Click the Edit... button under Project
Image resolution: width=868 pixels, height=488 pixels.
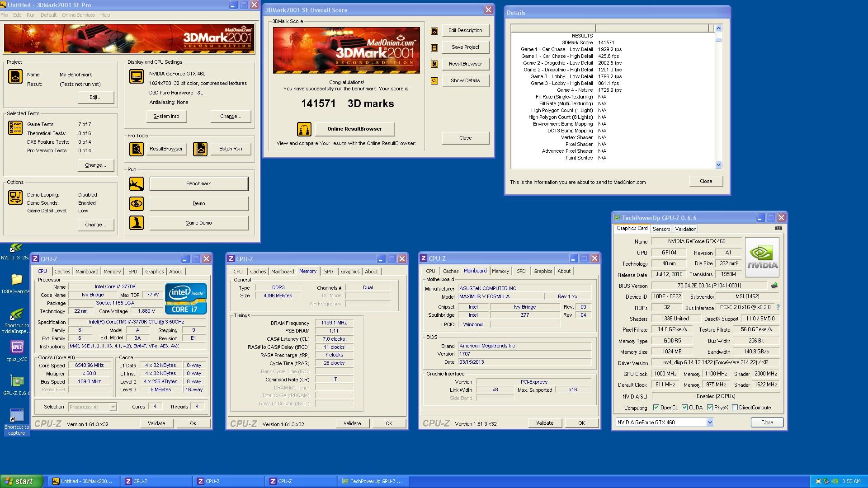coord(96,98)
